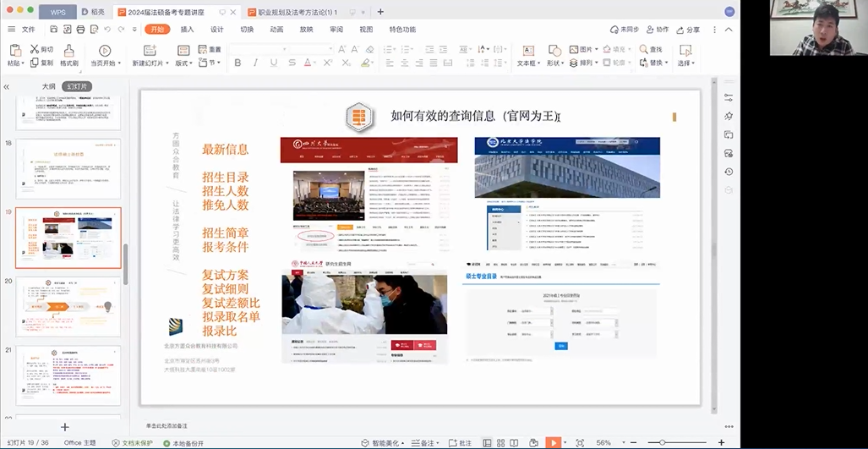Viewport: 868px width, 449px height.
Task: Start slideshow with orange play button
Action: coord(553,442)
